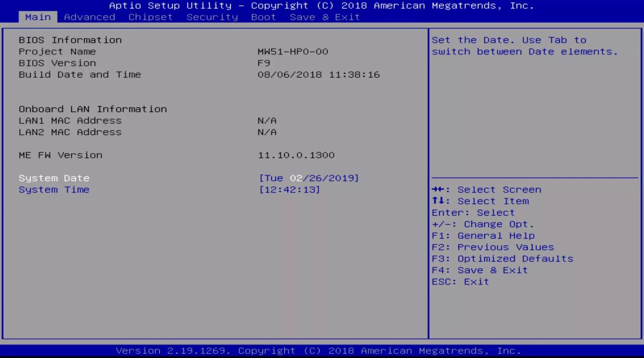Click the F4: Save & Exit hint
Screen dimensions: 644x358
coord(480,270)
